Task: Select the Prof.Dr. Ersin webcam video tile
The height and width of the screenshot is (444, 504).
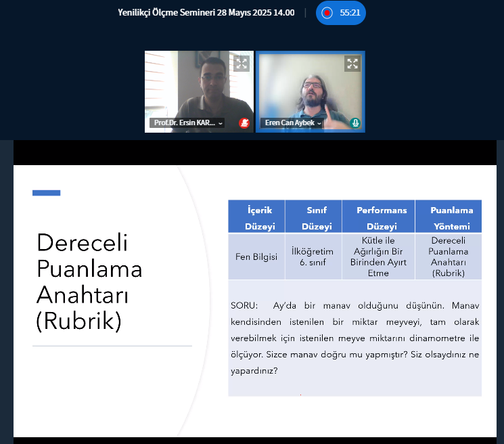Action: pos(199,88)
